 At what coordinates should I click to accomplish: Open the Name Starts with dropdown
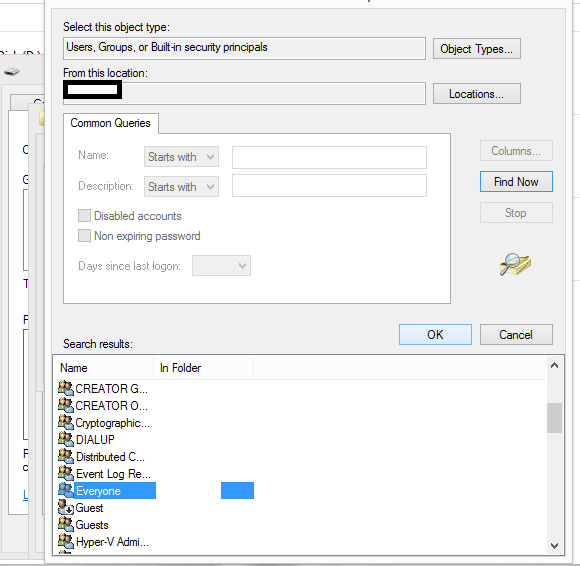[x=181, y=156]
